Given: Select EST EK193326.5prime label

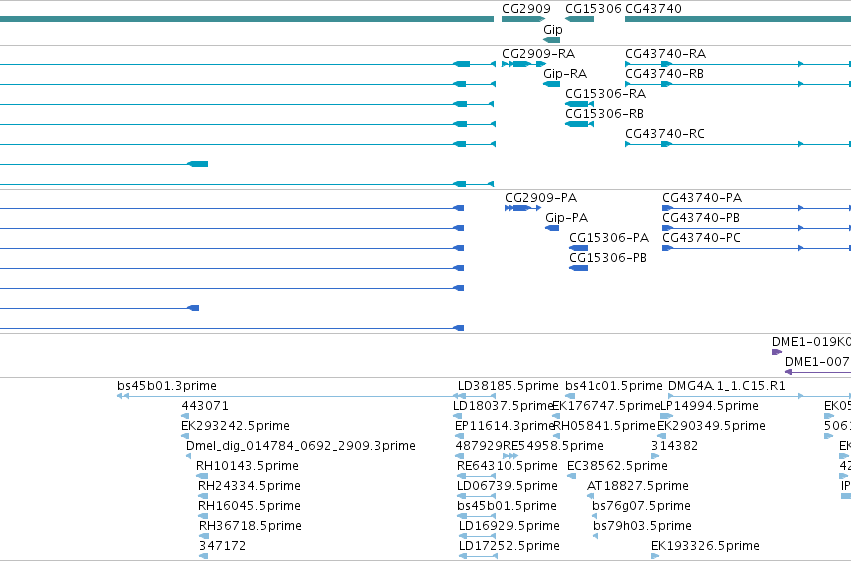Looking at the screenshot, I should tap(705, 546).
